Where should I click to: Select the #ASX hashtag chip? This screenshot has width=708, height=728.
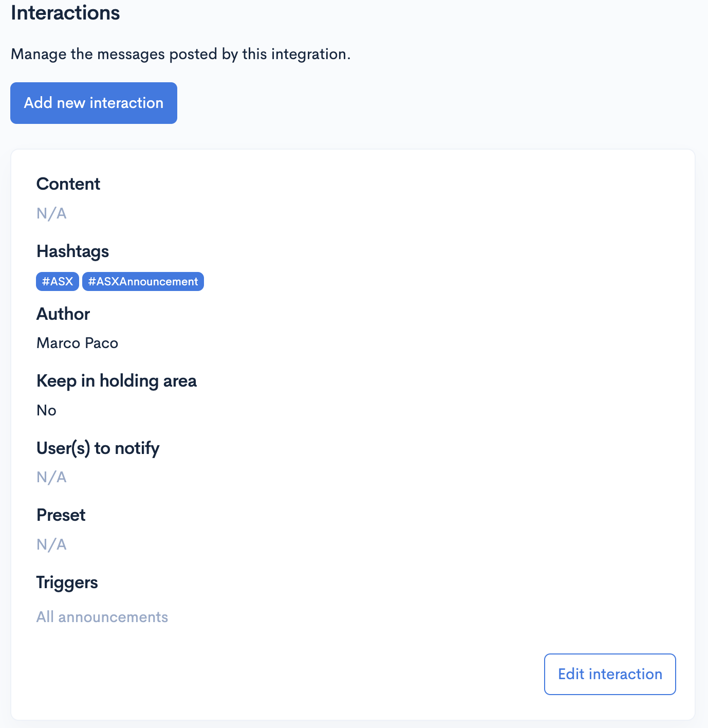57,281
